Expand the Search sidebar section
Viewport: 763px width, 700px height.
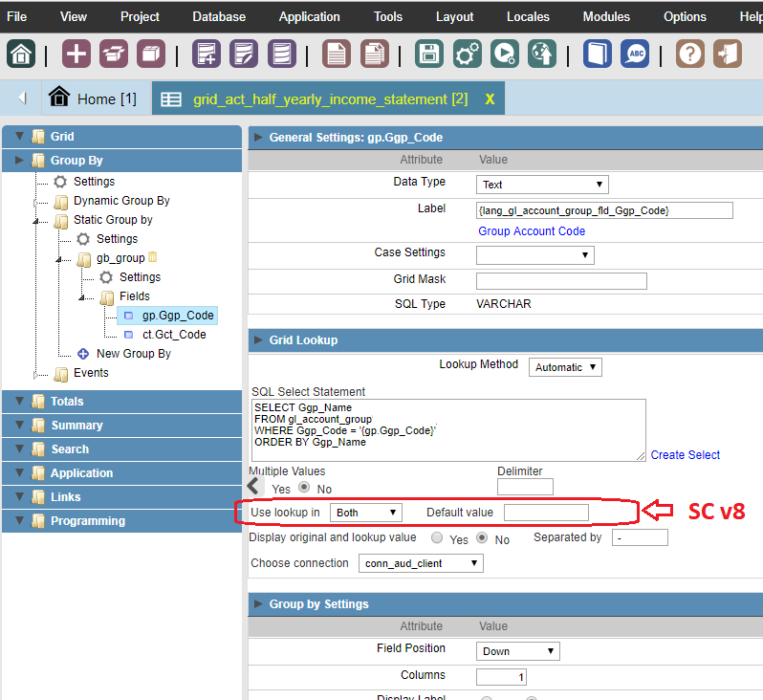pyautogui.click(x=122, y=448)
